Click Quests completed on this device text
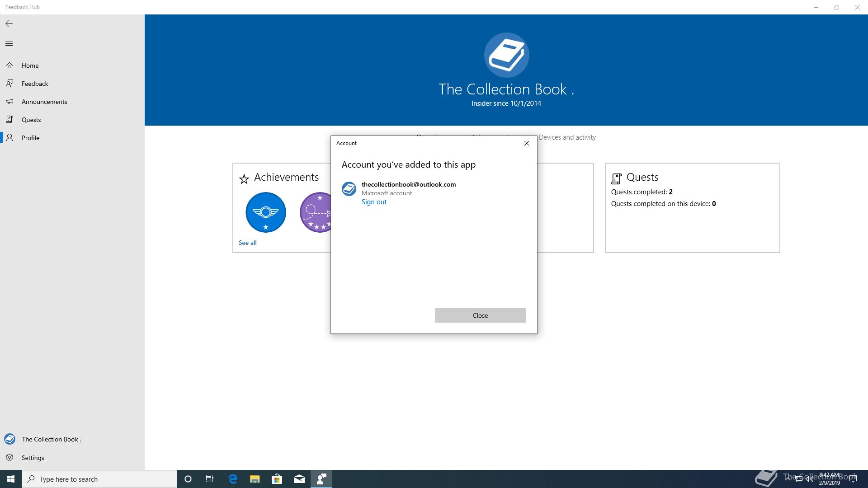The width and height of the screenshot is (868, 488). pos(663,204)
